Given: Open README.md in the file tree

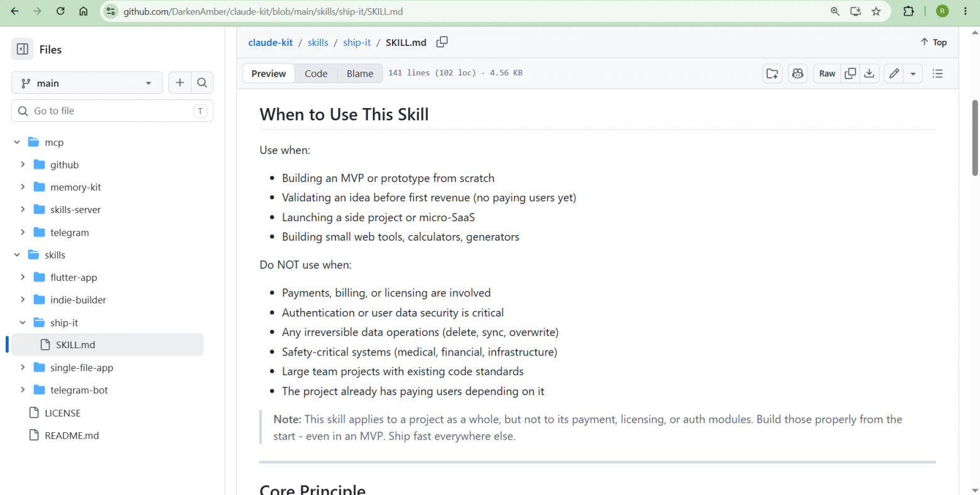Looking at the screenshot, I should coord(72,435).
